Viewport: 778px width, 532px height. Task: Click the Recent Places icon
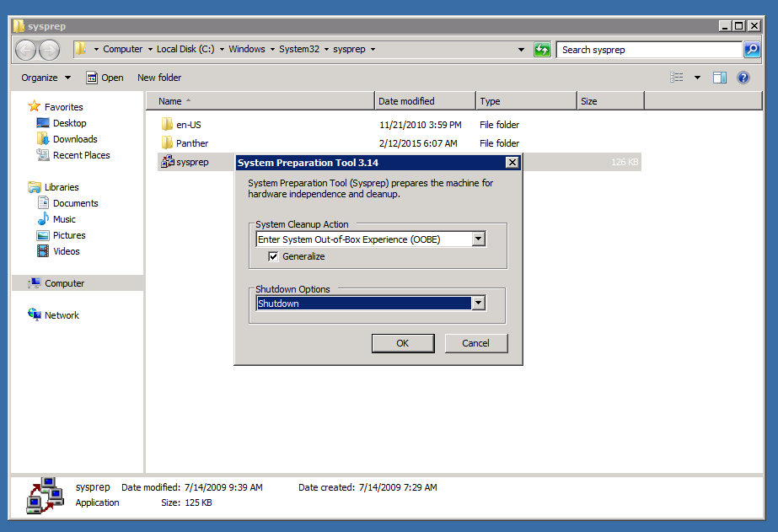[43, 155]
